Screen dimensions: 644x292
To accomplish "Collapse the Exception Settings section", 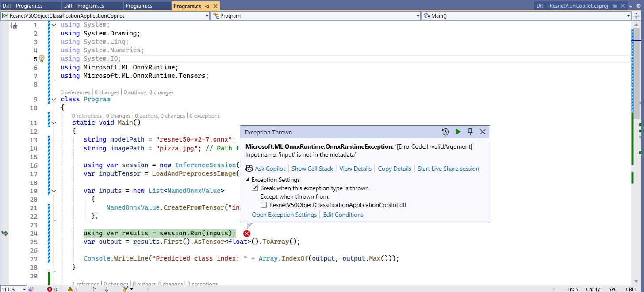I will pyautogui.click(x=248, y=180).
